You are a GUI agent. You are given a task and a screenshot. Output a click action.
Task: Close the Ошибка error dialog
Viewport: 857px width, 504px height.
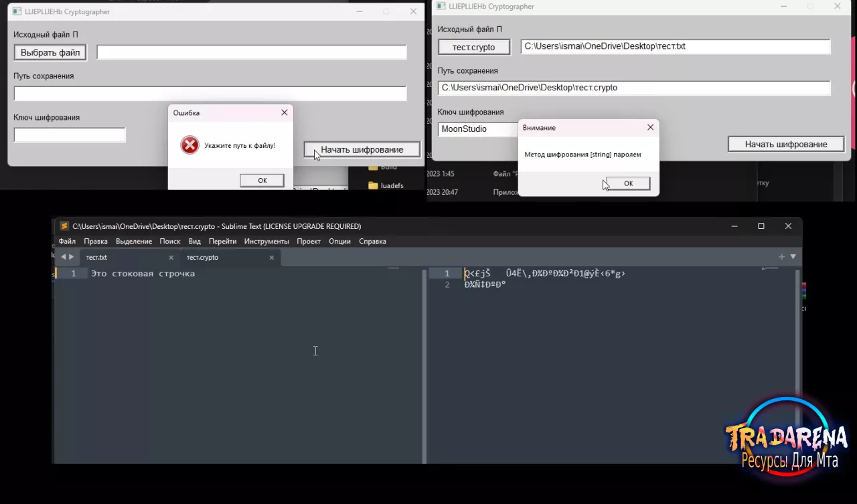pyautogui.click(x=285, y=112)
